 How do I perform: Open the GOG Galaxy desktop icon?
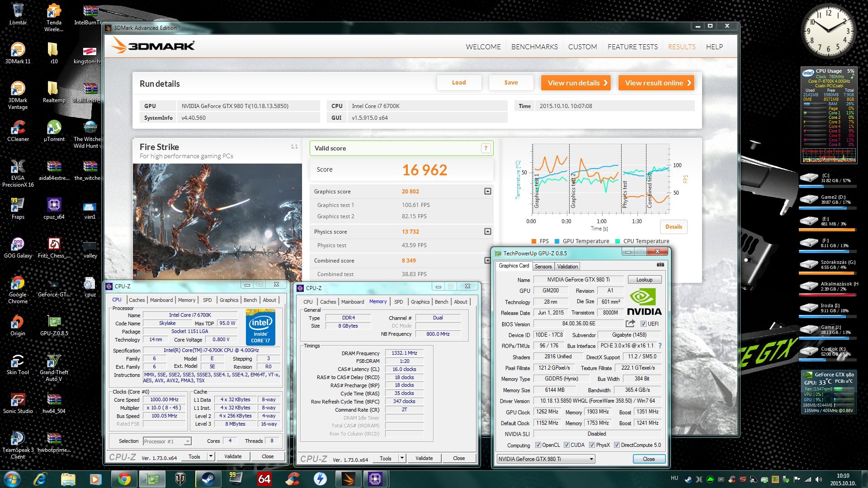coord(18,248)
